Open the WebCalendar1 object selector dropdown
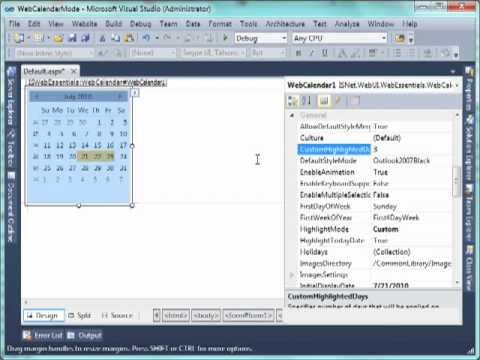Viewport: 480px width, 360px height. coord(456,86)
